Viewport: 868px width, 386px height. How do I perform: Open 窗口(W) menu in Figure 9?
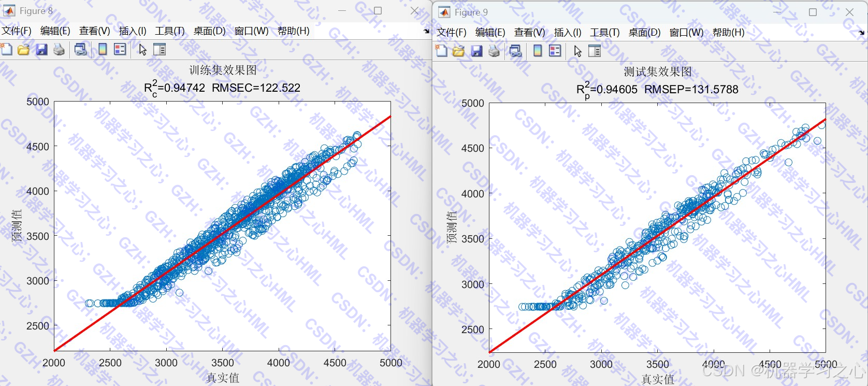(x=686, y=33)
